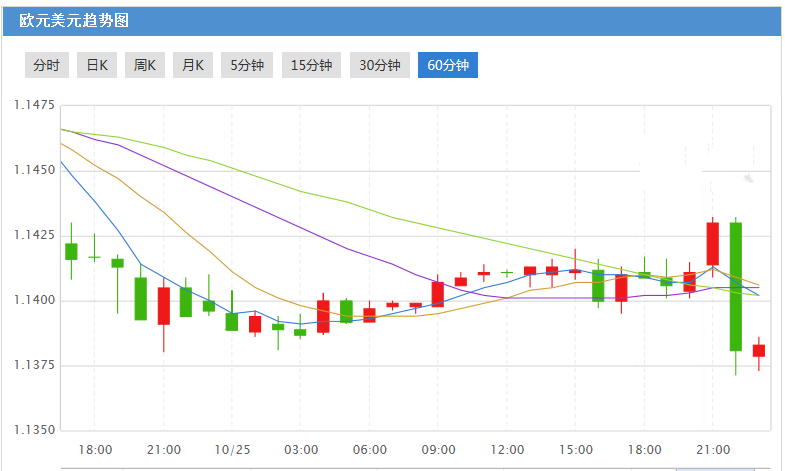
Task: Click the 03:00 time axis label
Action: click(301, 449)
